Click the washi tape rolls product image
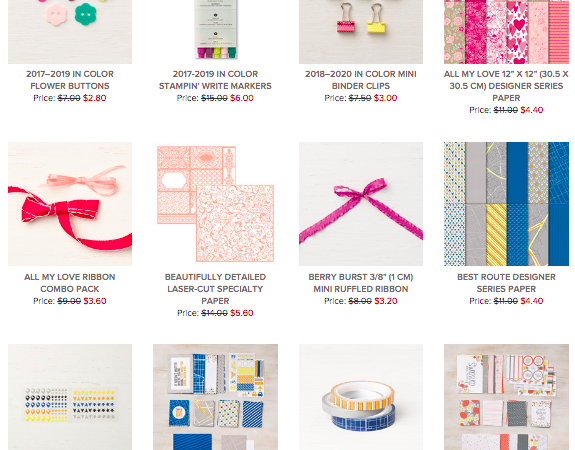Viewport: 575px width, 450px height. (x=361, y=397)
